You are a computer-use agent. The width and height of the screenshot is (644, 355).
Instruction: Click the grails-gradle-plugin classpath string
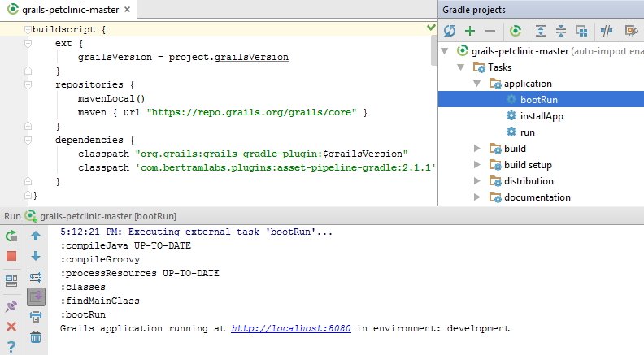click(272, 154)
